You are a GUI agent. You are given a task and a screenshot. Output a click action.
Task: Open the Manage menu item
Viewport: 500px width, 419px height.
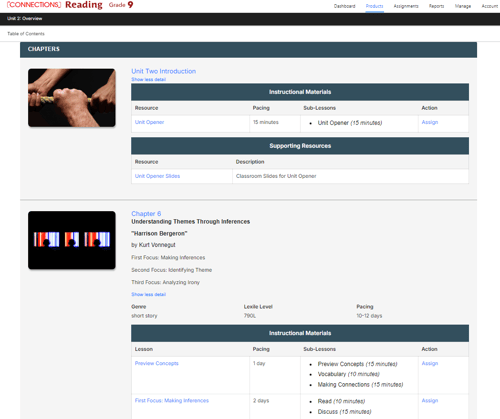(x=463, y=6)
